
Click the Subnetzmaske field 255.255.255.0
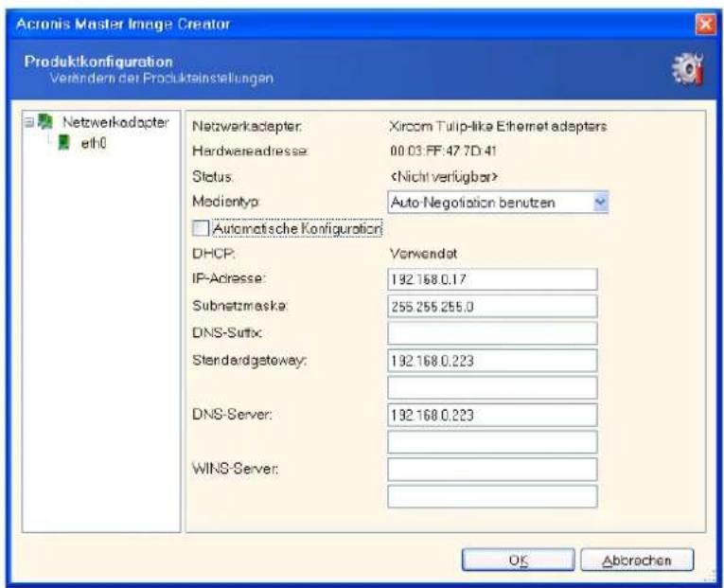pos(492,306)
